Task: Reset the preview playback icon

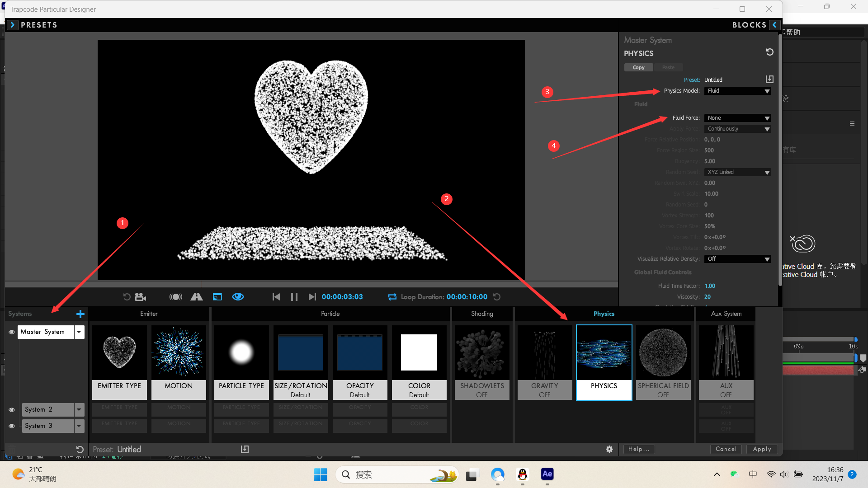Action: coord(127,297)
